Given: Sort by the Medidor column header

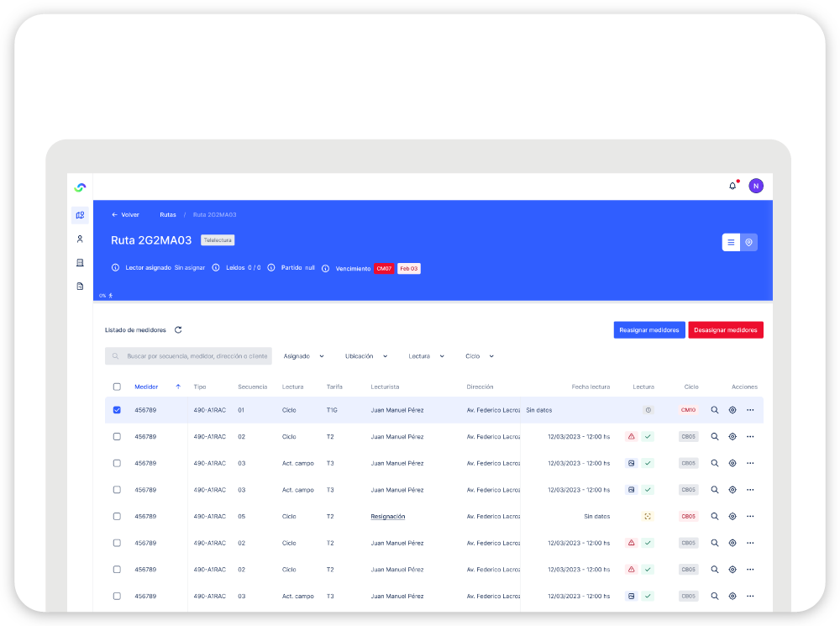Looking at the screenshot, I should [147, 387].
